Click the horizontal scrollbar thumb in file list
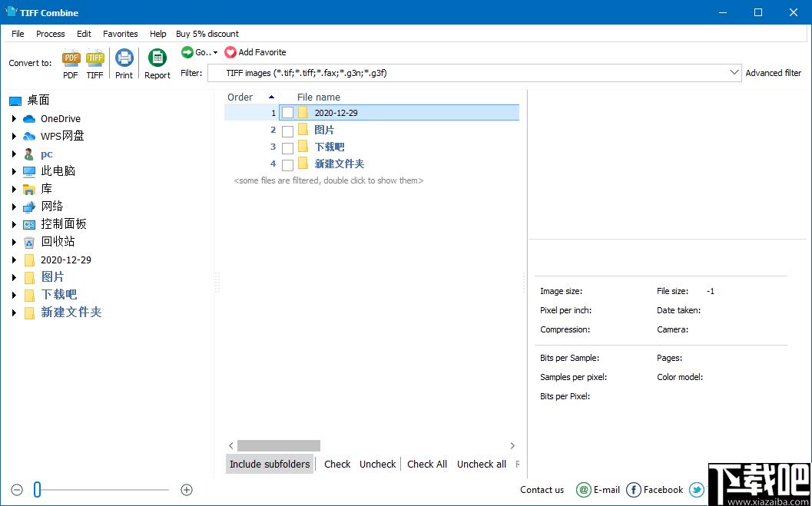Screen dimensions: 812x506 coord(279,445)
